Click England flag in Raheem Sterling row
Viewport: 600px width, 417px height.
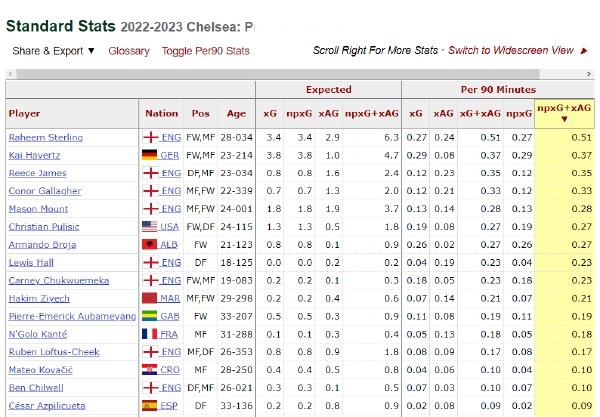(150, 137)
